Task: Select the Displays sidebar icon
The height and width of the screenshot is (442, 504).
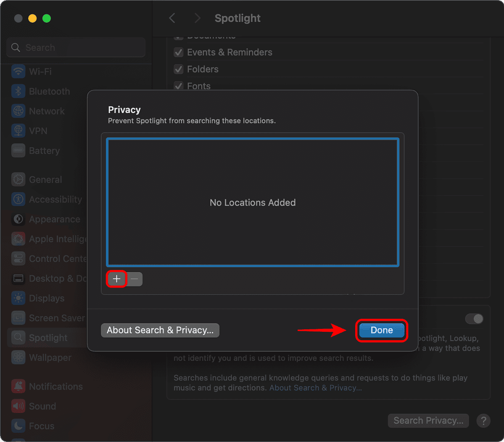Action: coord(18,298)
